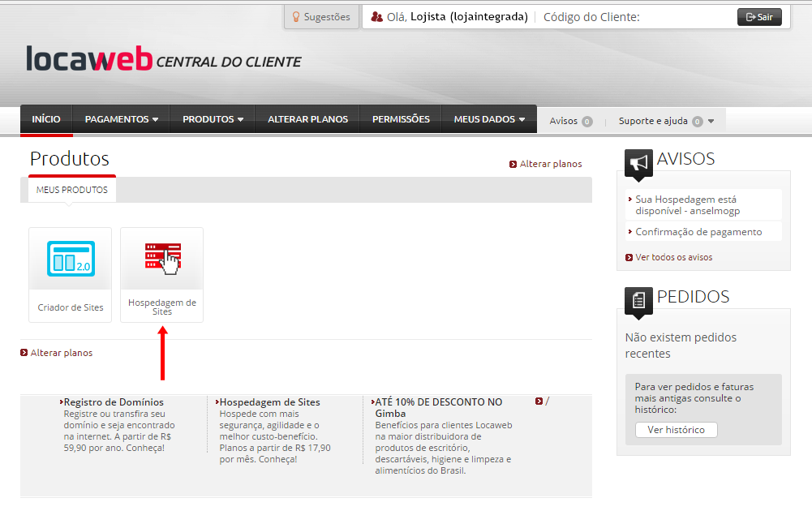Click the red arrow icon beside the slash
Image resolution: width=812 pixels, height=511 pixels.
coord(539,401)
